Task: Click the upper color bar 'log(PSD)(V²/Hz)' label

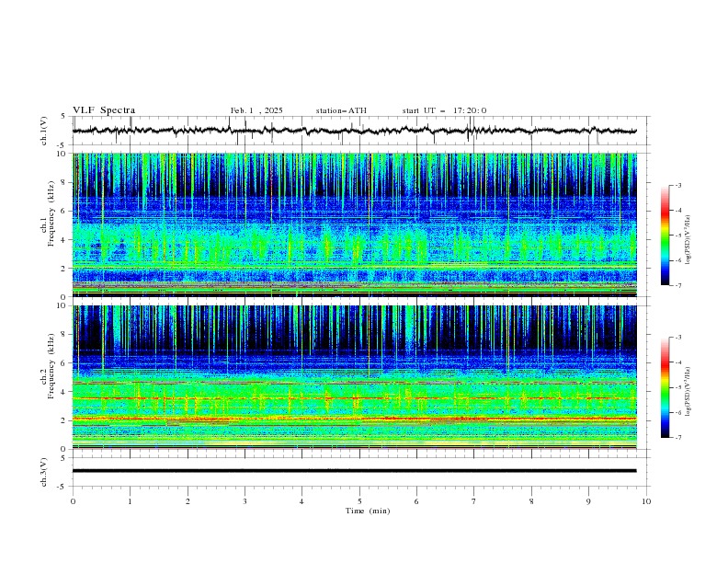Action: click(688, 240)
